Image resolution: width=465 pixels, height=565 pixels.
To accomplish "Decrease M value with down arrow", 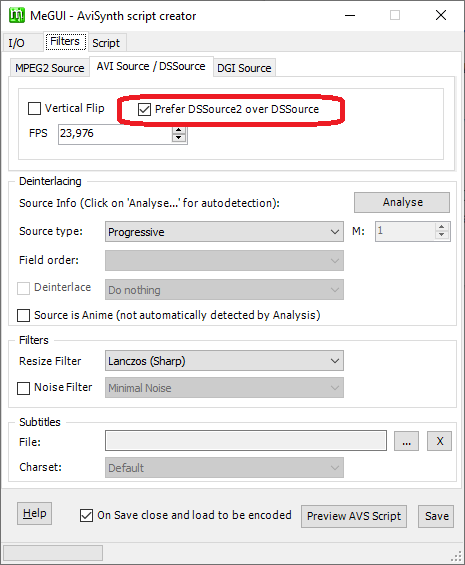I will click(x=442, y=235).
